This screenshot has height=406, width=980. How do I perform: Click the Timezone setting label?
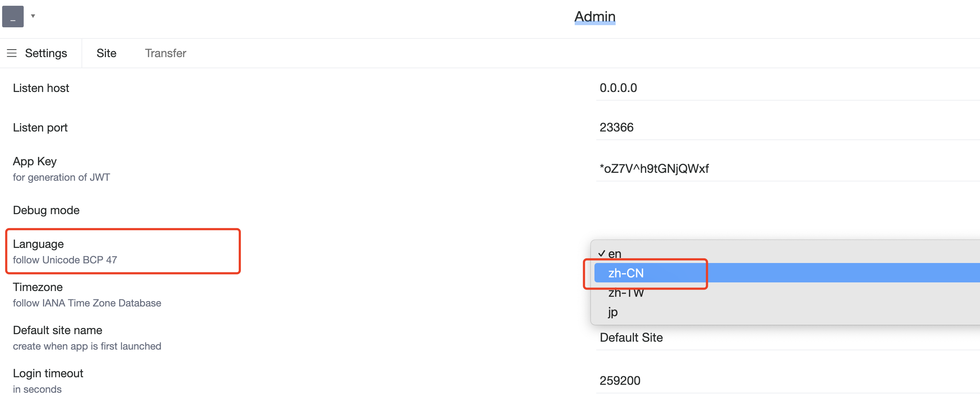[x=38, y=287]
